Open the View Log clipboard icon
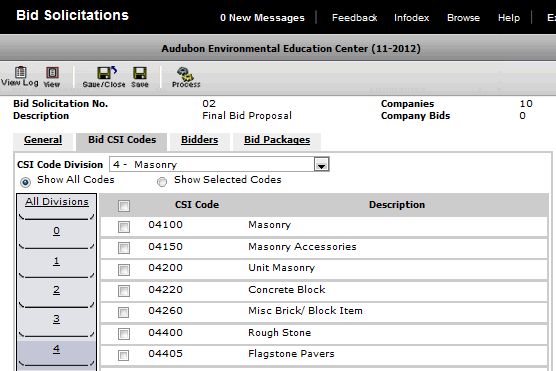The height and width of the screenshot is (371, 556). 20,72
